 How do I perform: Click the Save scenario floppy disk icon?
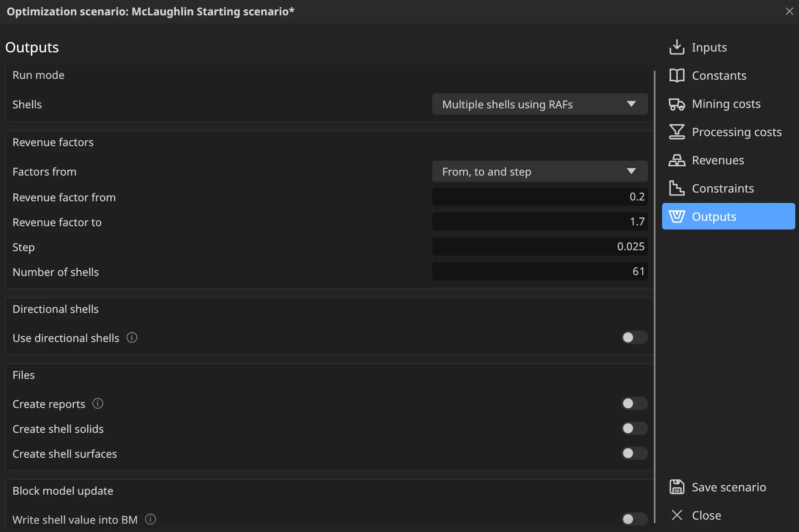click(677, 487)
